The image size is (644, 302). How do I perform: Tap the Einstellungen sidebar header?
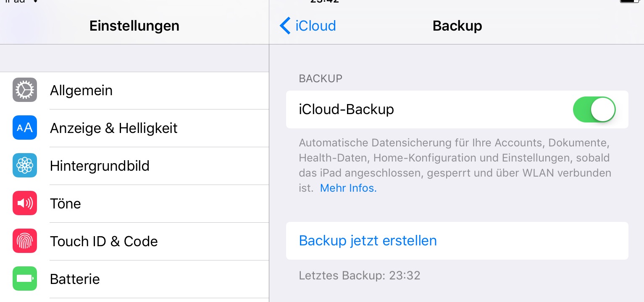pos(134,26)
